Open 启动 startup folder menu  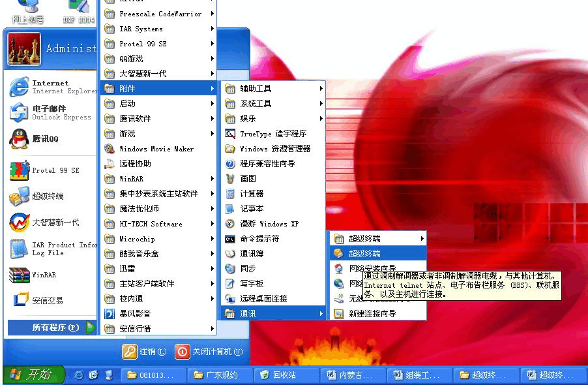click(158, 104)
